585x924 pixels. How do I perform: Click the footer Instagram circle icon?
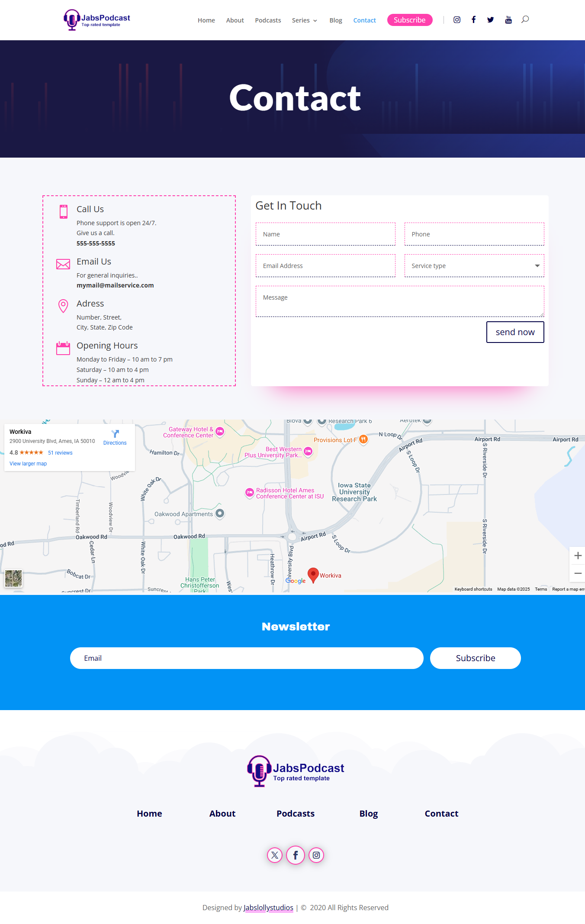tap(316, 855)
